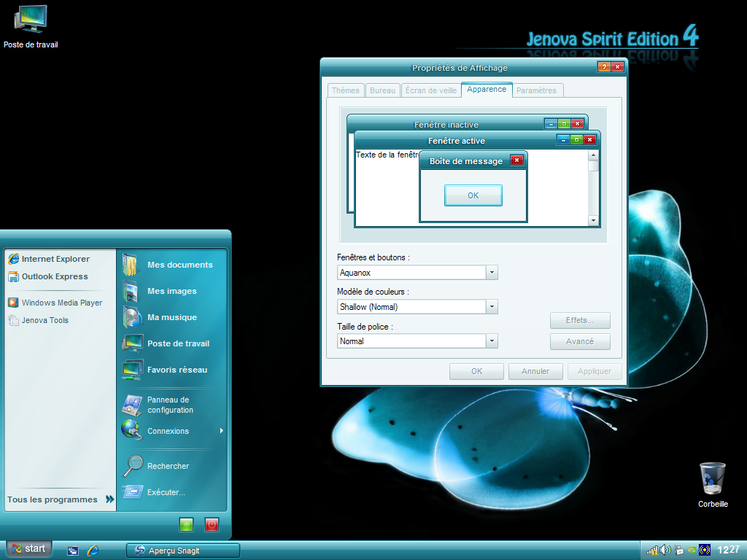This screenshot has height=560, width=747.
Task: Launch Internet Explorer from quick launch bar
Action: (x=93, y=551)
